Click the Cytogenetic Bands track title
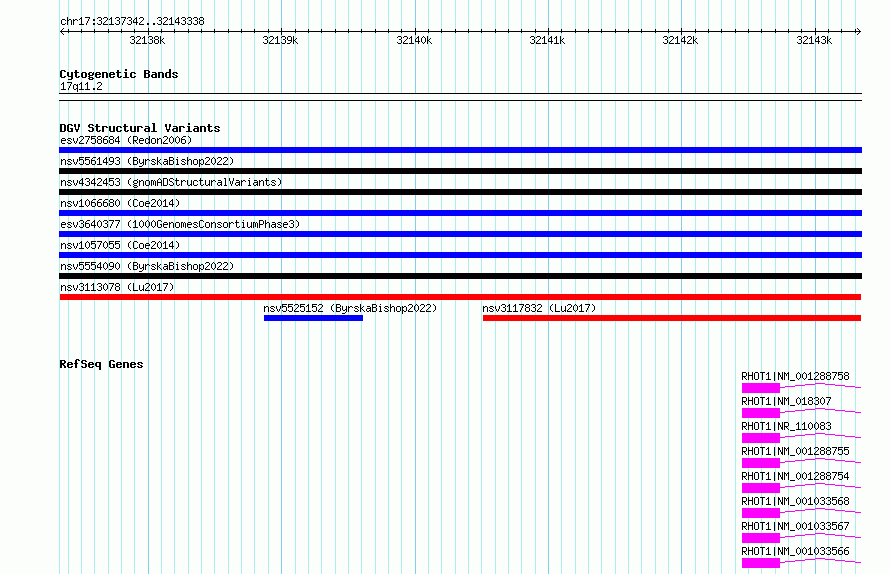 coord(119,74)
